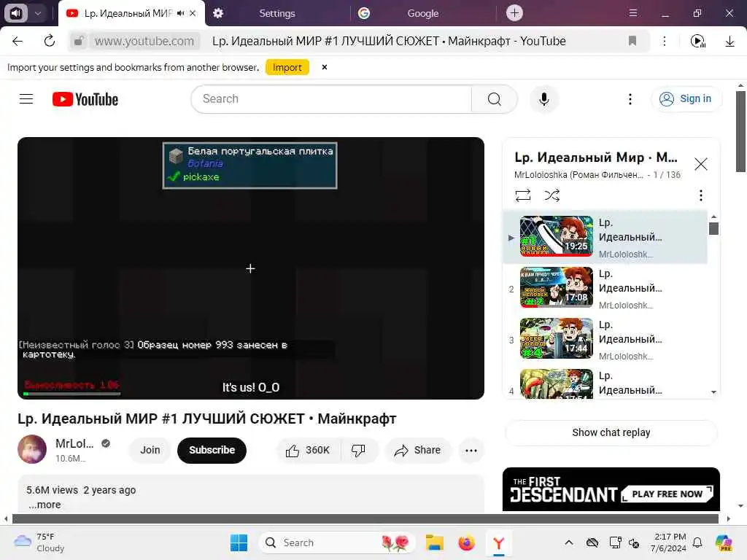The height and width of the screenshot is (560, 747).
Task: Click the page vertical scrollbar thumb
Action: point(740,131)
